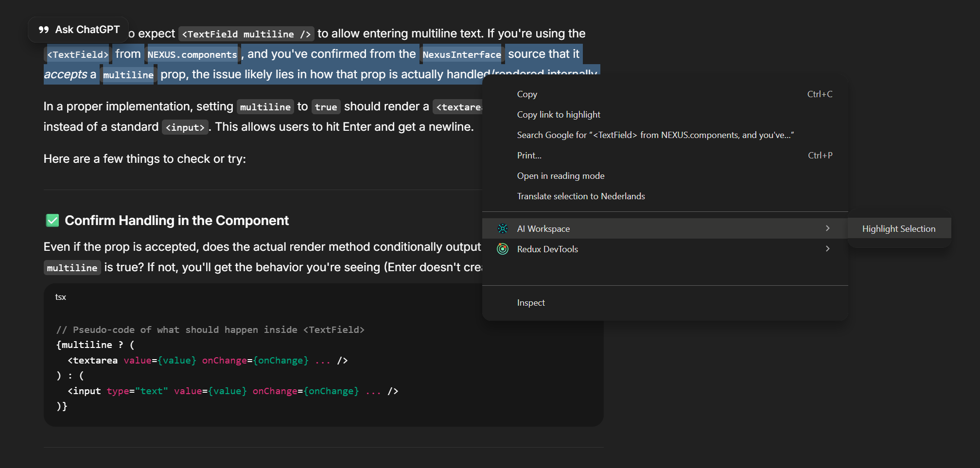Choose Highlight Selection in the submenu
Image resolution: width=980 pixels, height=468 pixels.
898,228
